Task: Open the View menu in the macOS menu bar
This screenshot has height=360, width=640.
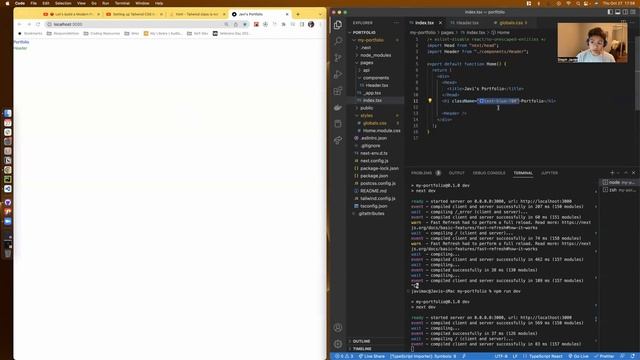Action: pos(81,3)
